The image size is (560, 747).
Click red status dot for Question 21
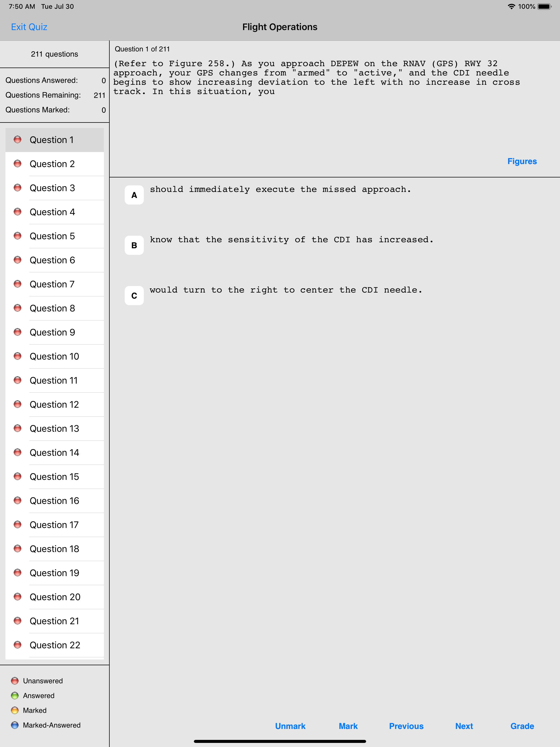pos(17,621)
